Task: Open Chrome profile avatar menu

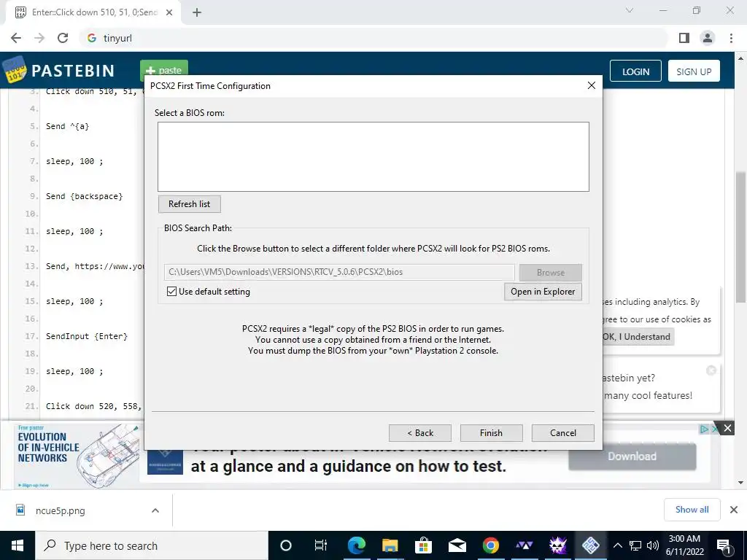Action: (x=708, y=38)
